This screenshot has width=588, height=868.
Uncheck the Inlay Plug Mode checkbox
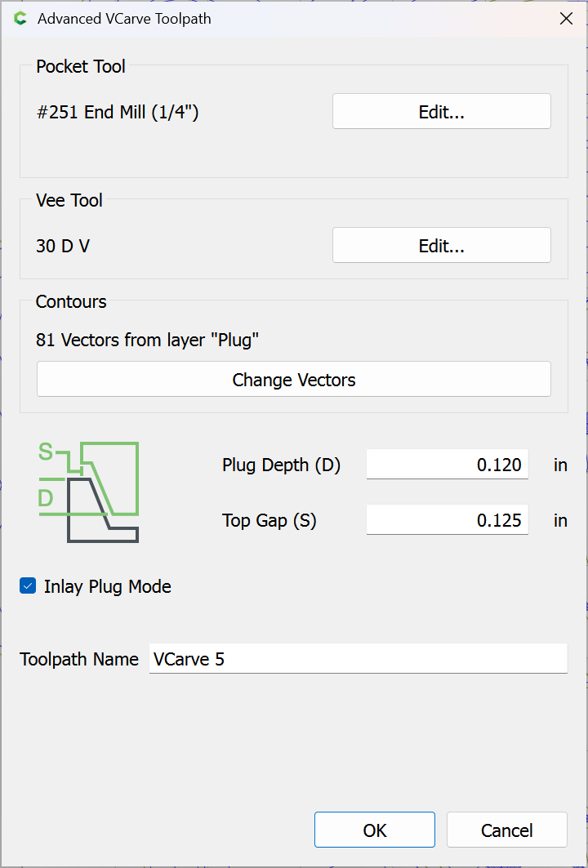point(29,586)
